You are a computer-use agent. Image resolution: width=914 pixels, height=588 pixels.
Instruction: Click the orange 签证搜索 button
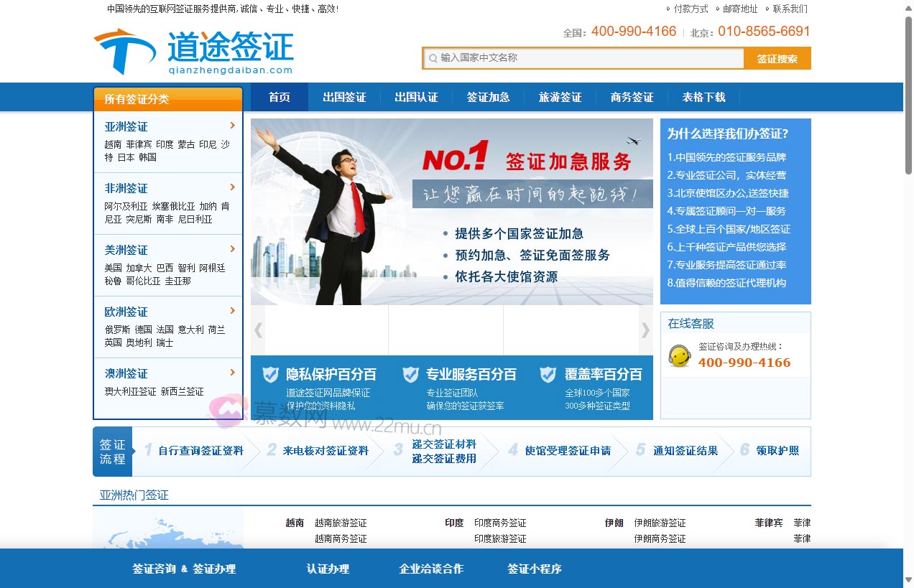tap(778, 57)
